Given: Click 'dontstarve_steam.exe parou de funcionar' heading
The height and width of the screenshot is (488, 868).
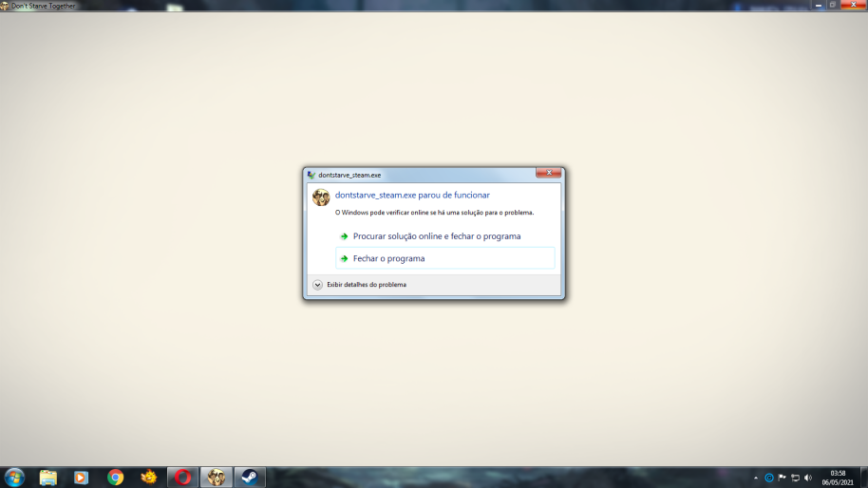Looking at the screenshot, I should pyautogui.click(x=412, y=195).
